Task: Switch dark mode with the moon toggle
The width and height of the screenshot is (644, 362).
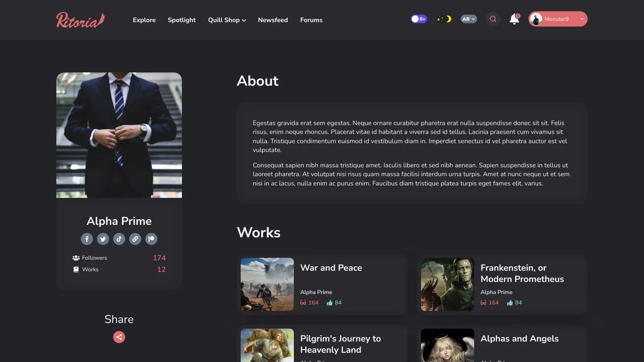Action: point(444,19)
